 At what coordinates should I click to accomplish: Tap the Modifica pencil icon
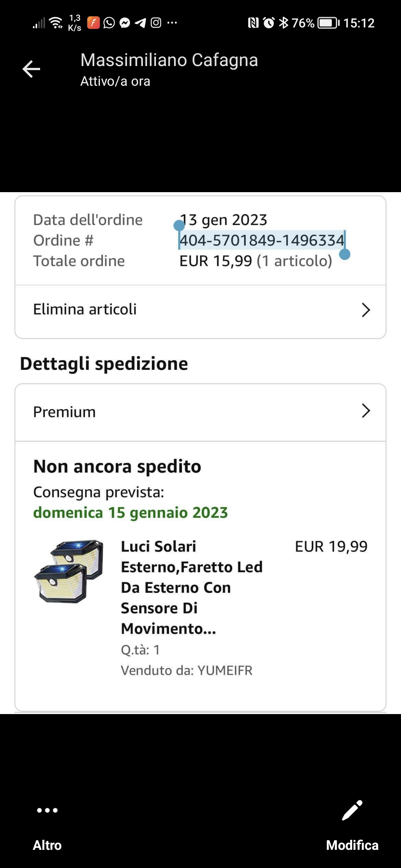(x=352, y=810)
